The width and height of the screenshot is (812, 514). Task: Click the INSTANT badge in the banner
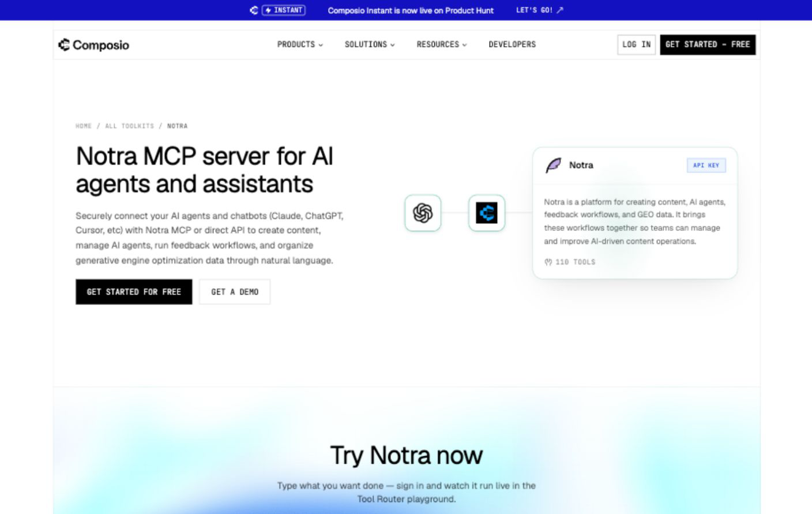coord(284,10)
